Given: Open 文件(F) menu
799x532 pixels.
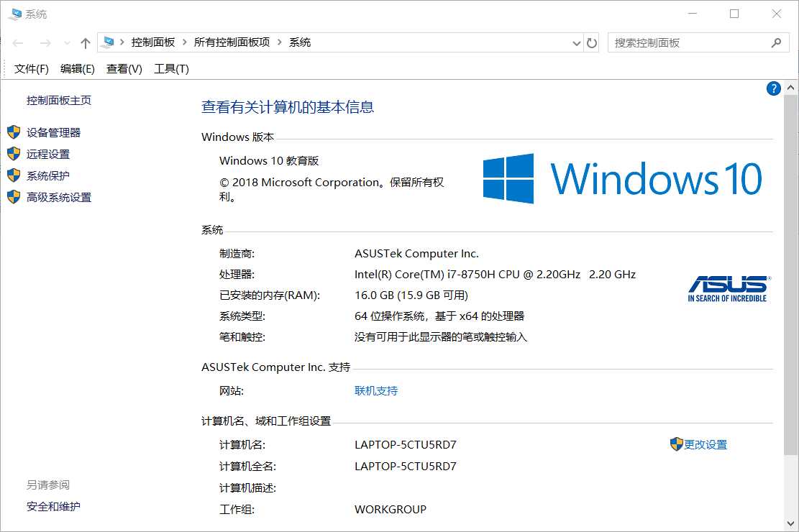Looking at the screenshot, I should (x=31, y=69).
